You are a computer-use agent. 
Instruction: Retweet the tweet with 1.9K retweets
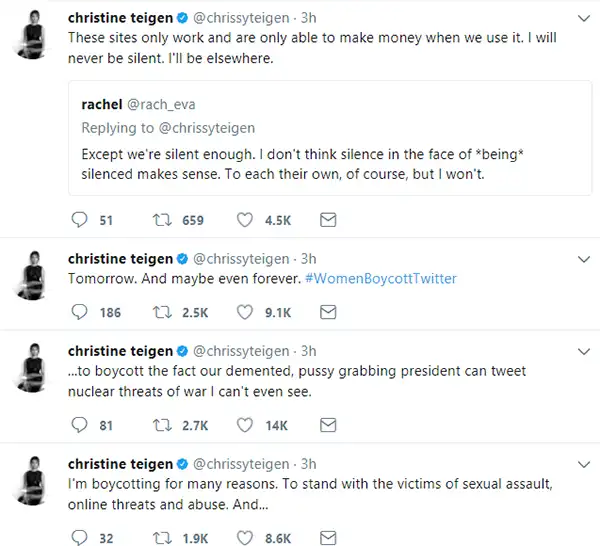[162, 538]
